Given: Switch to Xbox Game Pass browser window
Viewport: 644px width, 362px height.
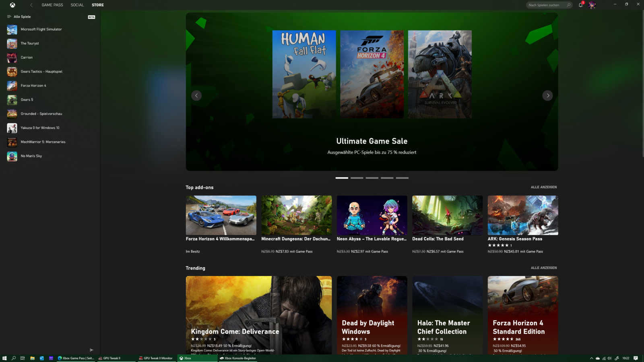Looking at the screenshot, I should (76, 358).
